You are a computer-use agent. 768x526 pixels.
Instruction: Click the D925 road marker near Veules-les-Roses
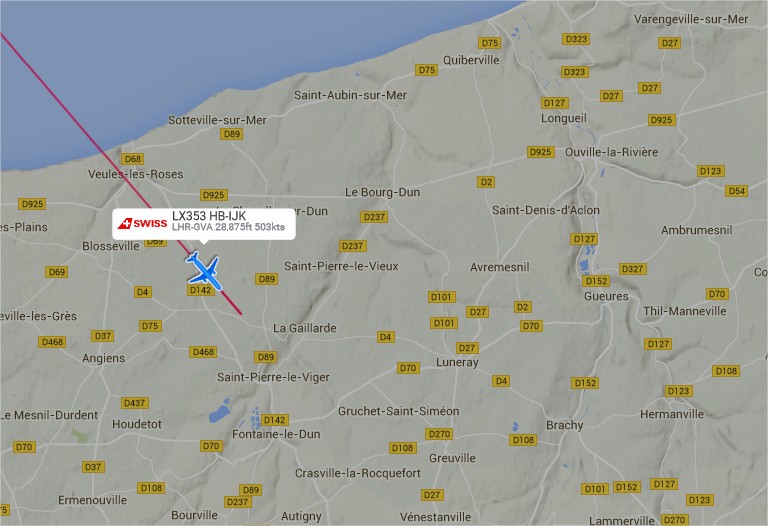tap(214, 195)
